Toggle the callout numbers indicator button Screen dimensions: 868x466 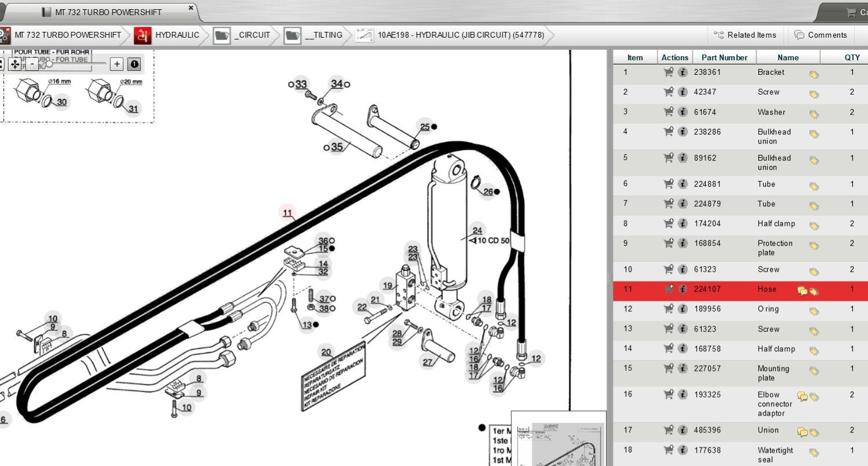coord(135,64)
